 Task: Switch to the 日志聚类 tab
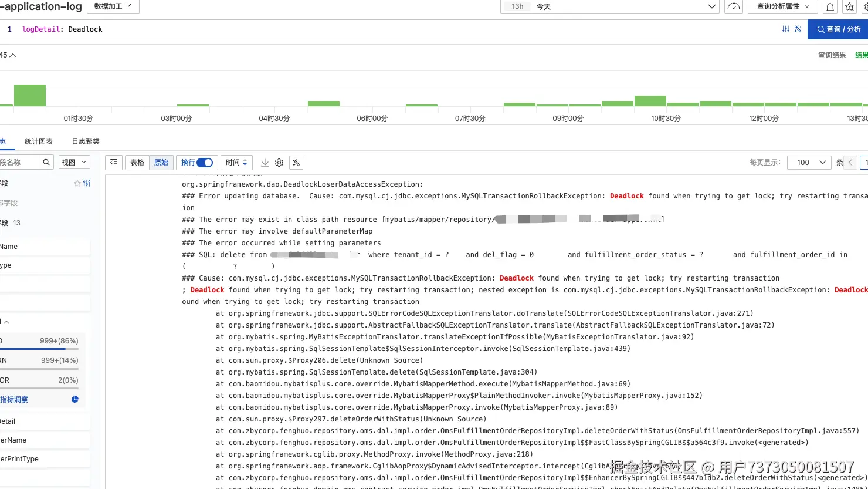[86, 141]
